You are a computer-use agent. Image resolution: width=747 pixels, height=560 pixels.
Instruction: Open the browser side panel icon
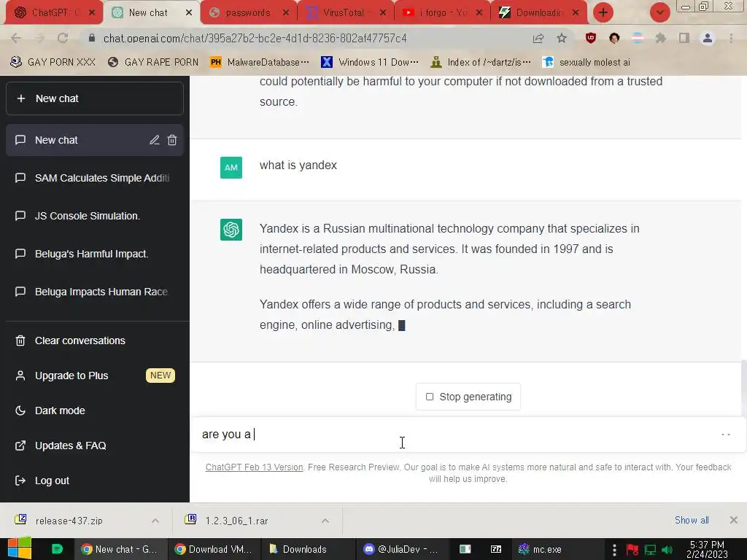point(684,38)
